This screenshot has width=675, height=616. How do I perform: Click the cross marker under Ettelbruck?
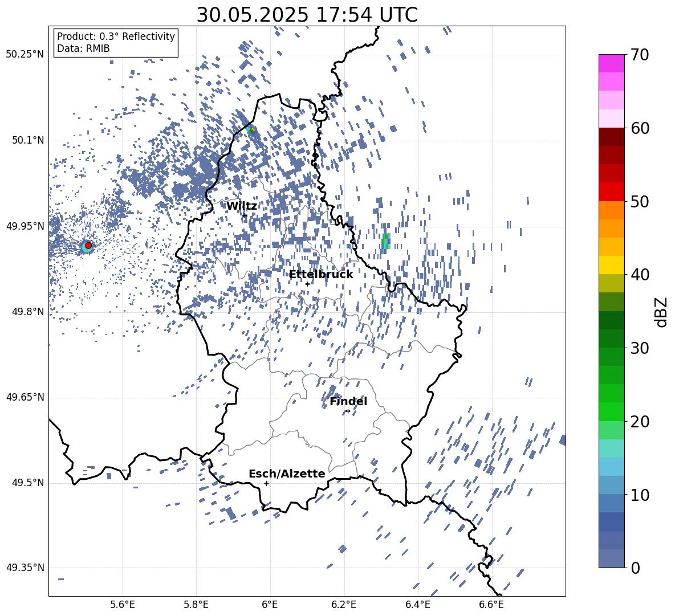coord(307,284)
